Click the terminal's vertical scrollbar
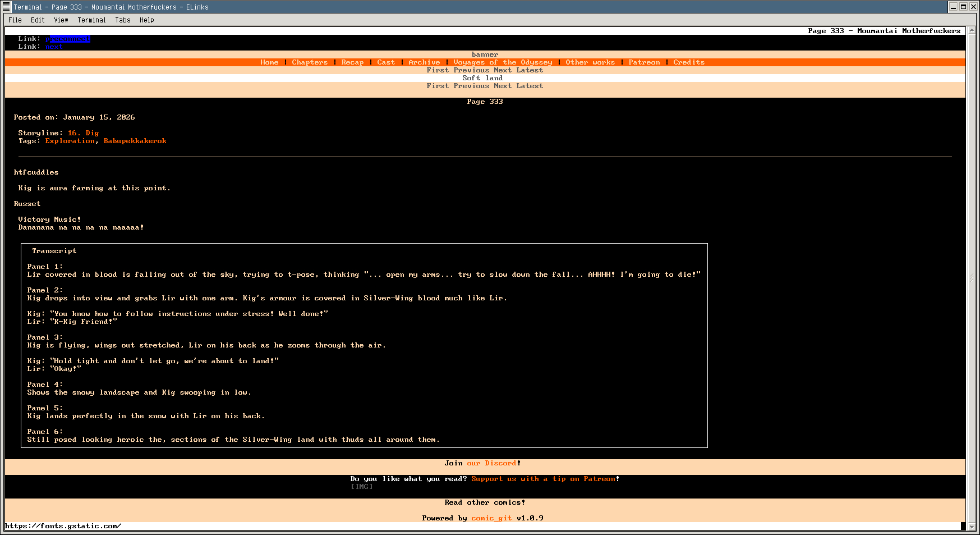980x535 pixels. (x=972, y=277)
